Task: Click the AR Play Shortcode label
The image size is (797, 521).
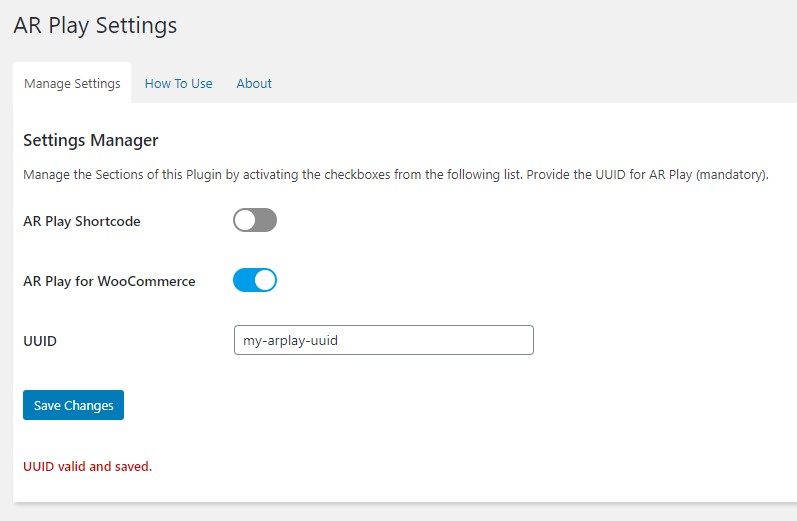Action: (x=82, y=221)
